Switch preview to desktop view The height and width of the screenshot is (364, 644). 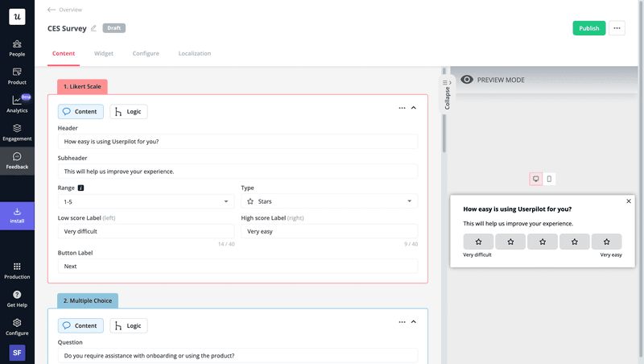pyautogui.click(x=536, y=179)
